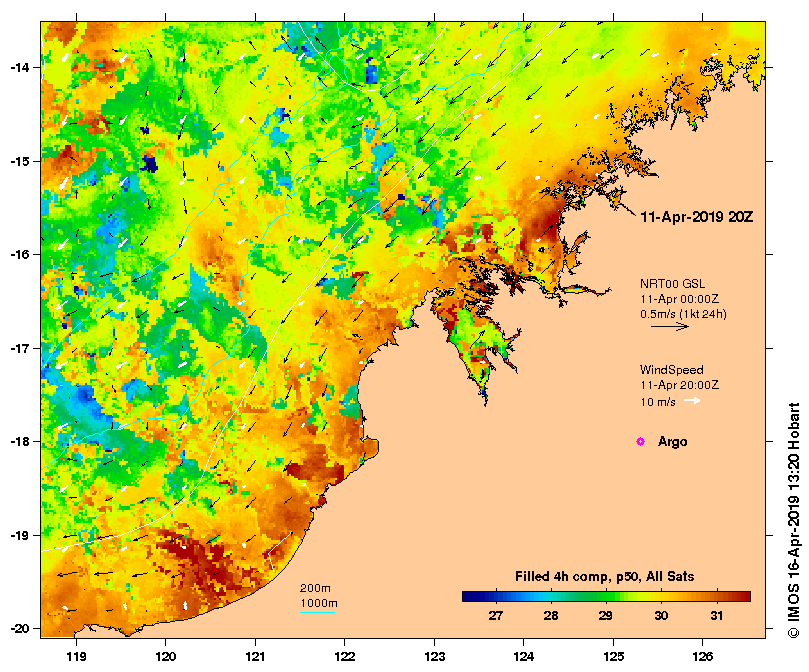809x672 pixels.
Task: Click the '30' colorbar tick label
Action: click(x=661, y=616)
